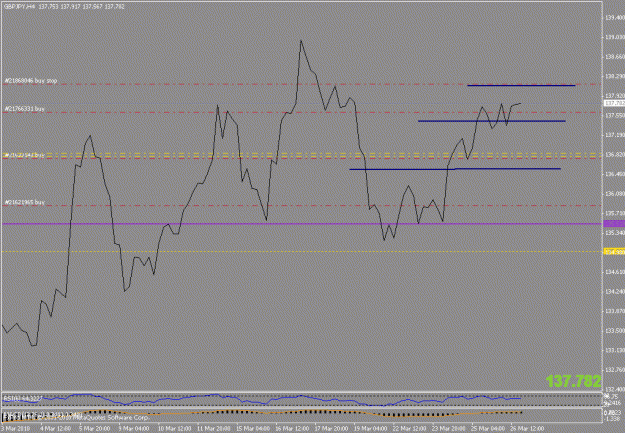Screen dimensions: 625x433
Task: Click the 134.610 price scale label
Action: (615, 272)
